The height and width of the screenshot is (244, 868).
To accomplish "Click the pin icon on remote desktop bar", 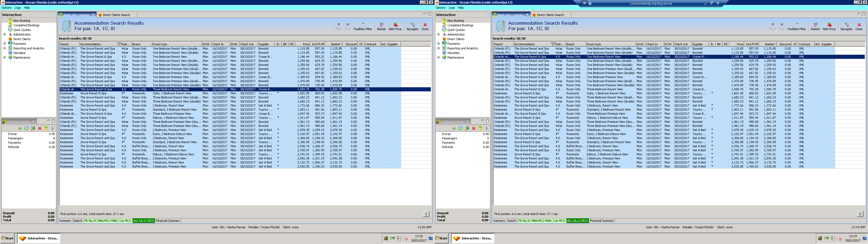I will click(x=584, y=3).
